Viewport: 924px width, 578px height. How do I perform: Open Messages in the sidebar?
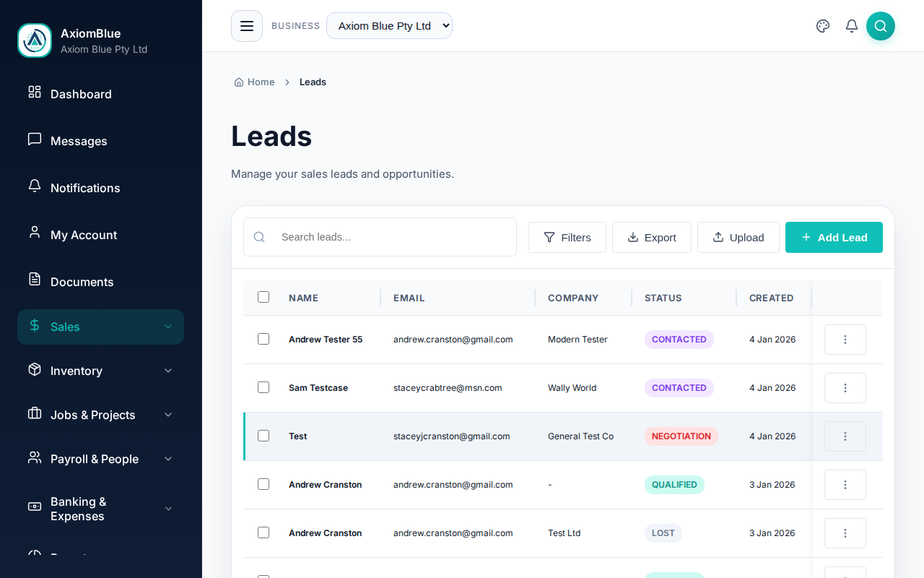tap(100, 141)
